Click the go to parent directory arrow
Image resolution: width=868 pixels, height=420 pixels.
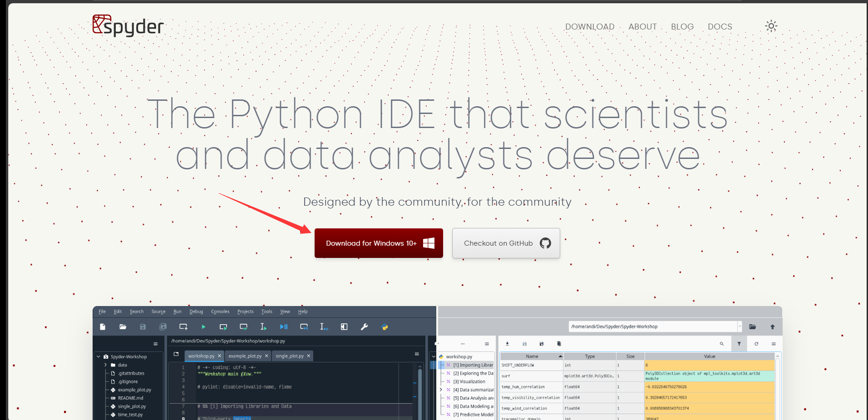[x=773, y=326]
